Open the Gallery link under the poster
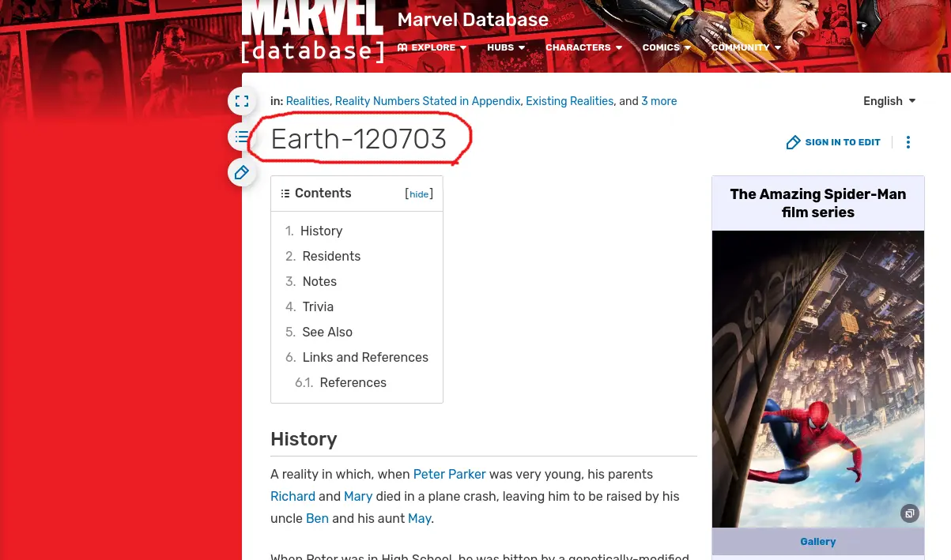Viewport: 951px width, 560px height. [818, 541]
